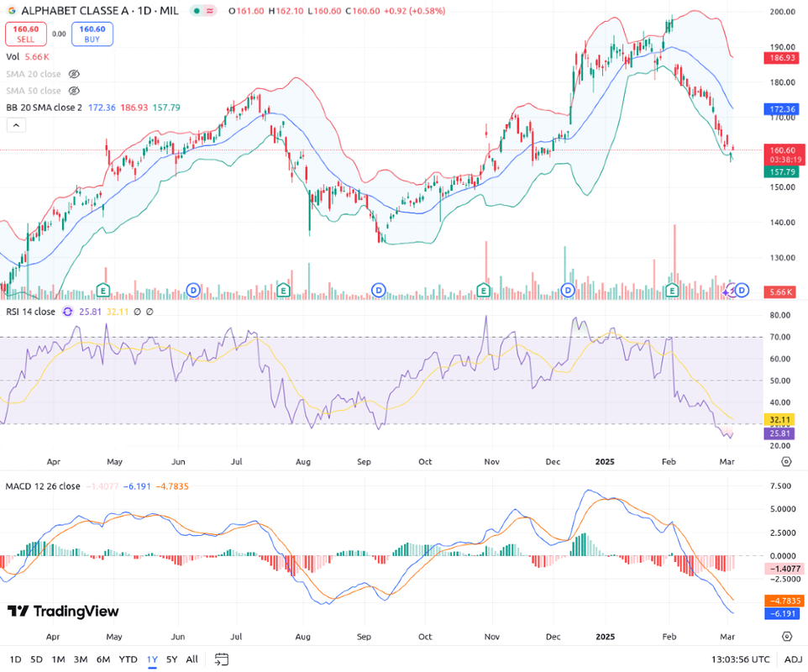Collapse the indicator legend with chevron
The image size is (808, 672).
[x=16, y=125]
